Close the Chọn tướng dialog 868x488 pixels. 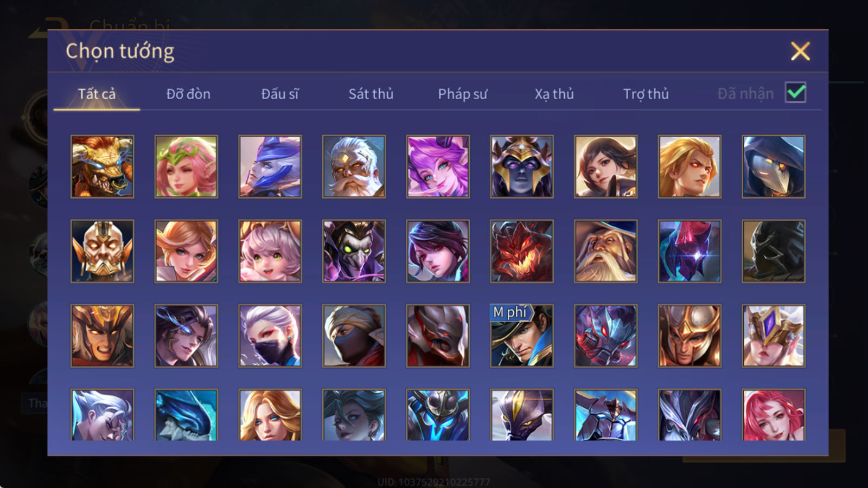800,52
